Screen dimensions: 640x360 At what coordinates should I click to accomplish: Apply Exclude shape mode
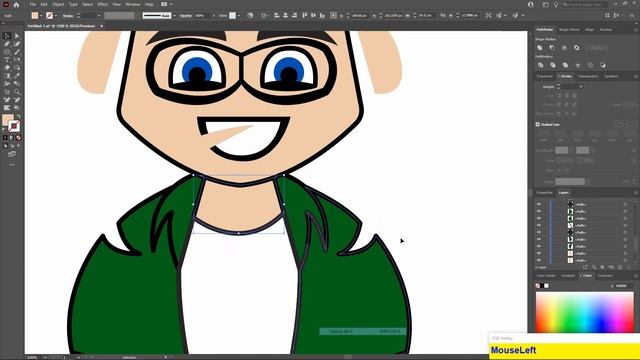tap(576, 48)
